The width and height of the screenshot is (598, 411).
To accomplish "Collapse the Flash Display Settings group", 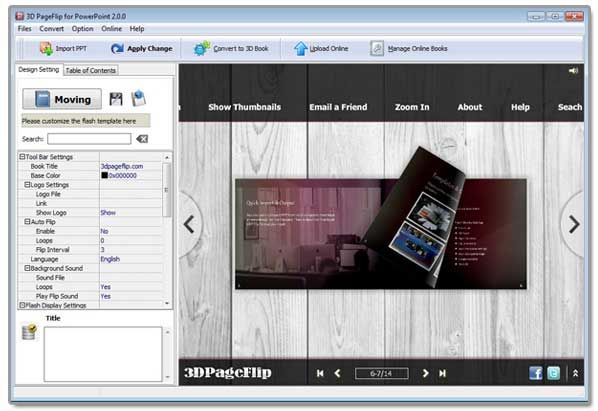I will coord(22,305).
